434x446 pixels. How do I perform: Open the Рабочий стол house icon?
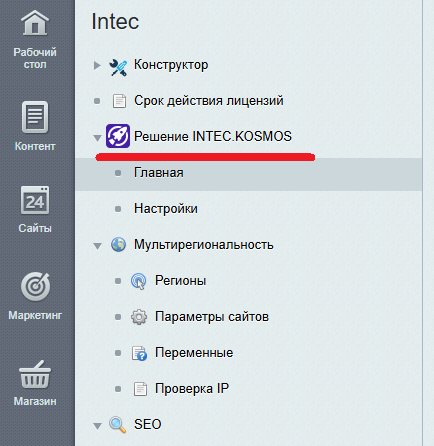pyautogui.click(x=35, y=22)
